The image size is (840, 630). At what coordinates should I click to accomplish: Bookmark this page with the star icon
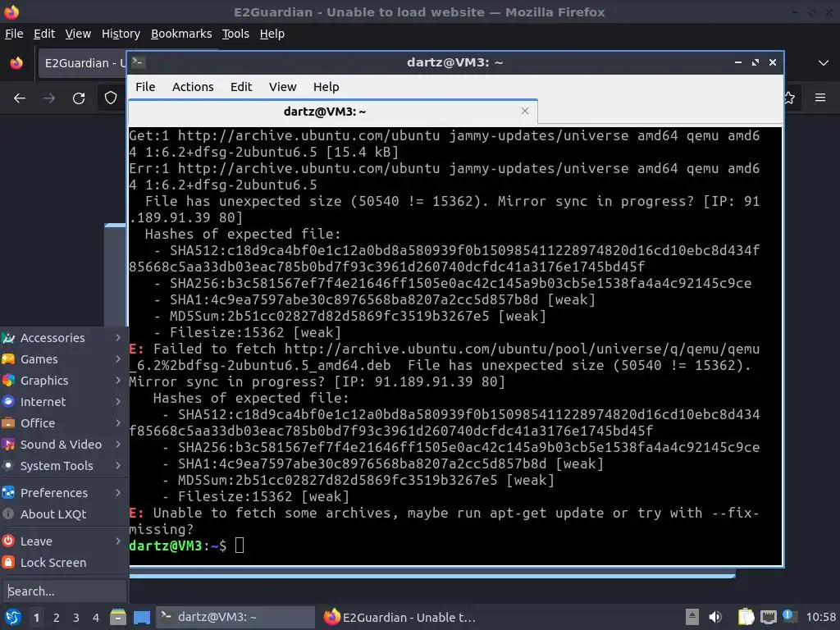(x=789, y=98)
